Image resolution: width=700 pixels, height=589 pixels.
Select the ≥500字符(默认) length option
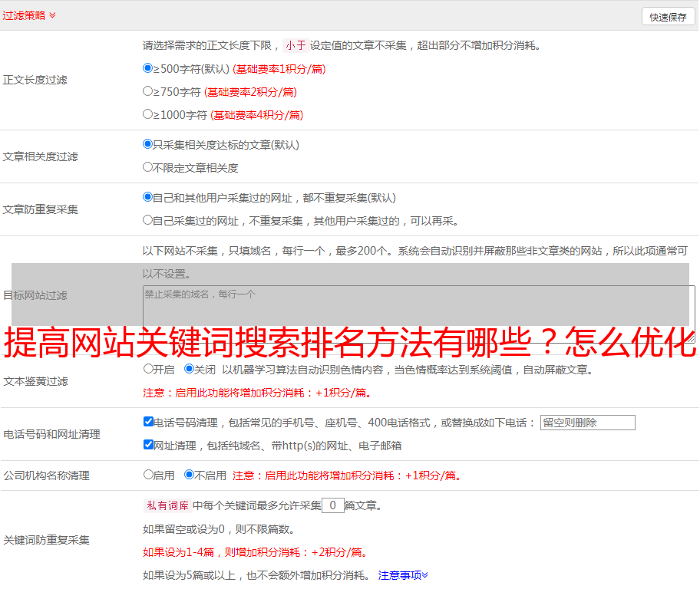coord(147,68)
